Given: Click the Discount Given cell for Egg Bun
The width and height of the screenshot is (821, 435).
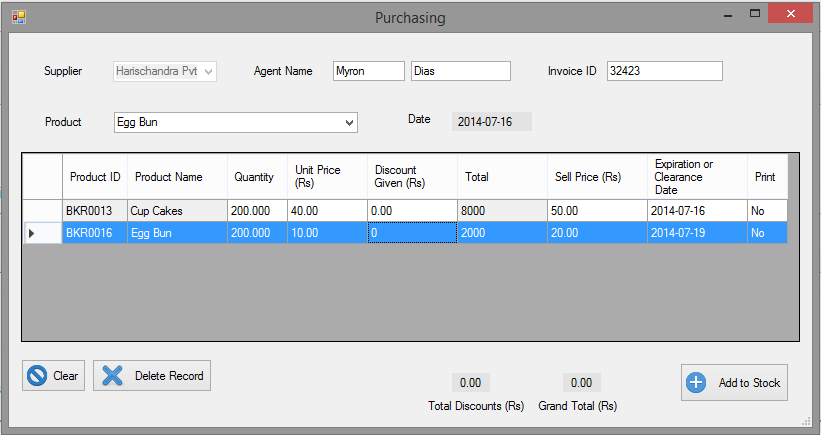Looking at the screenshot, I should point(412,233).
